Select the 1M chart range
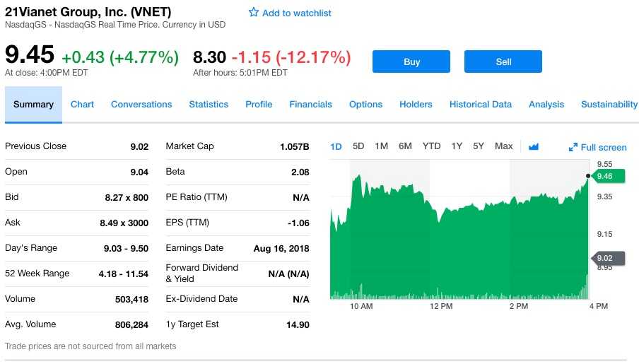This screenshot has height=364, width=639. (x=382, y=146)
